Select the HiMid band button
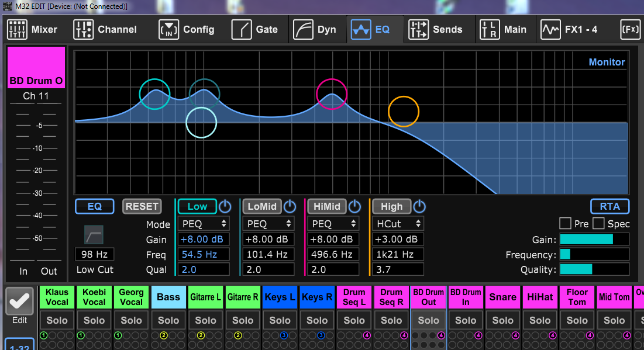This screenshot has width=644, height=350. click(327, 206)
